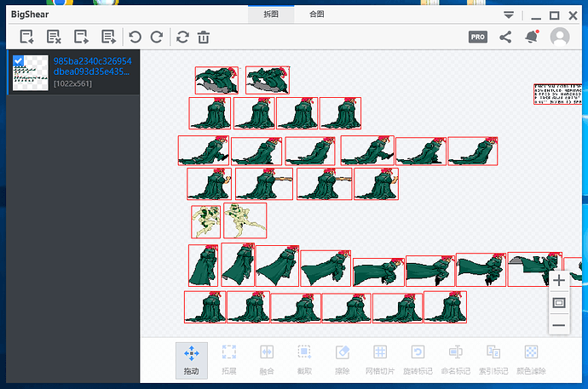Click the trash delete icon

pos(204,37)
